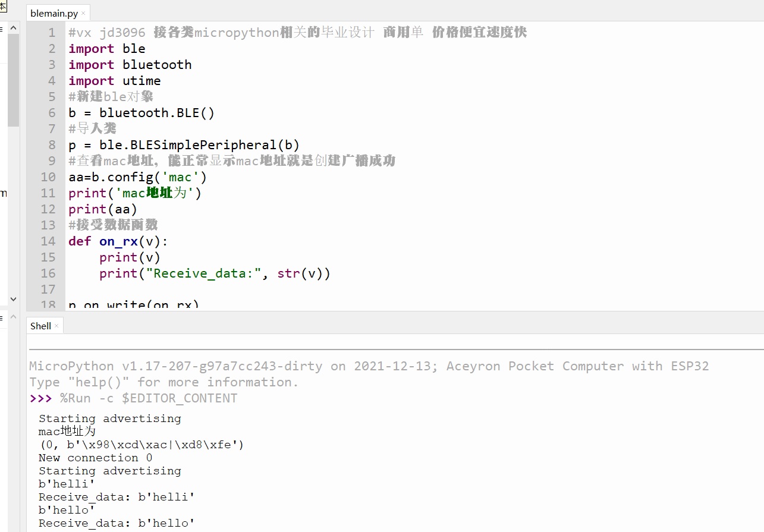Click the >>> prompt arrows in the Shell
Screen dimensions: 764x532
point(39,398)
